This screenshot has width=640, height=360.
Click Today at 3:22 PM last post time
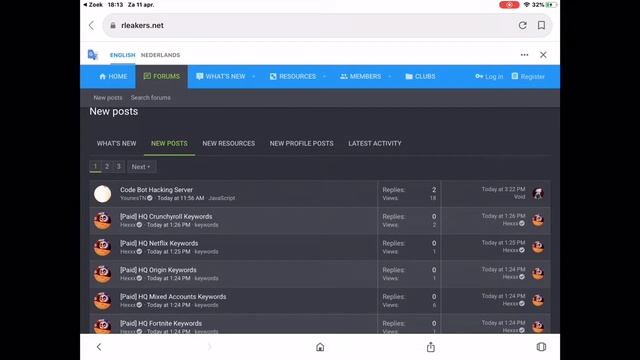[503, 189]
